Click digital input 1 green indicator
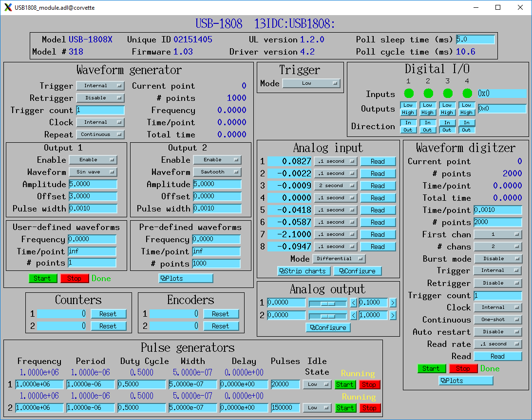532x420 pixels. coord(409,93)
